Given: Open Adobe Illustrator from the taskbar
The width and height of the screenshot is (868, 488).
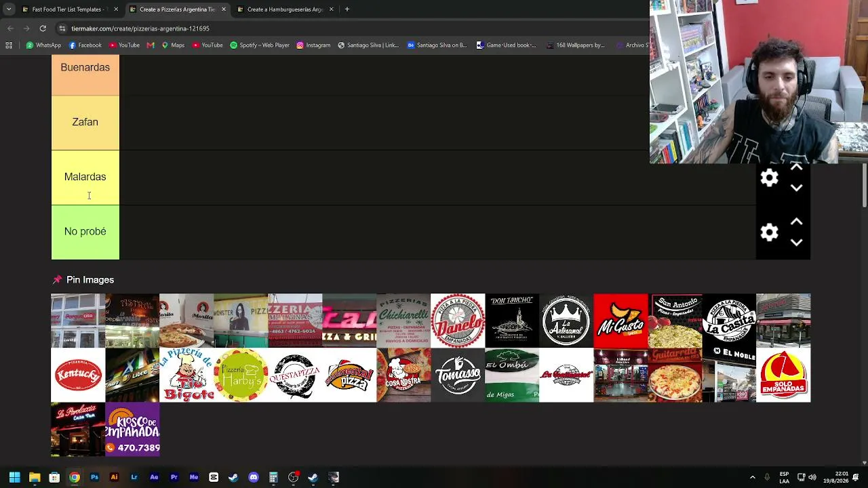Looking at the screenshot, I should 114,478.
